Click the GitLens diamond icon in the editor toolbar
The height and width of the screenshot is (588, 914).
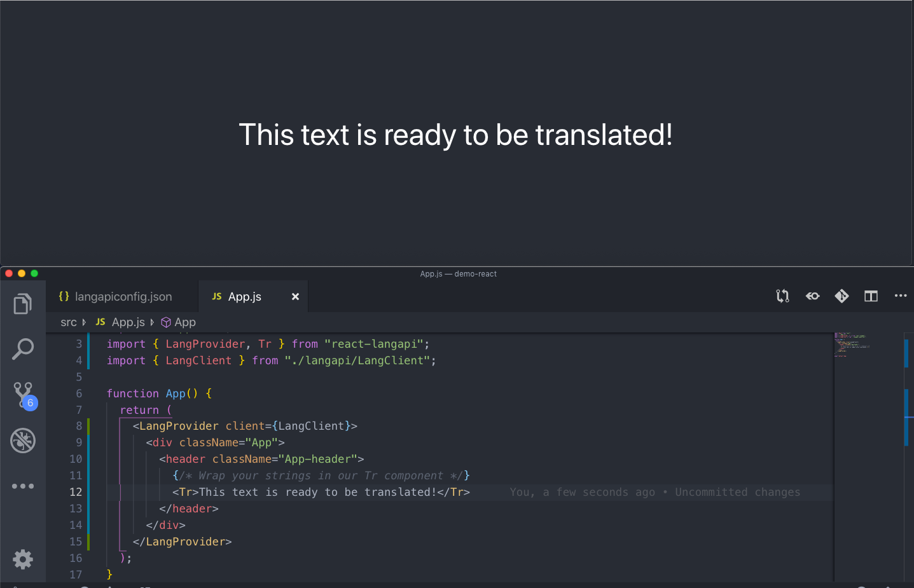(841, 296)
